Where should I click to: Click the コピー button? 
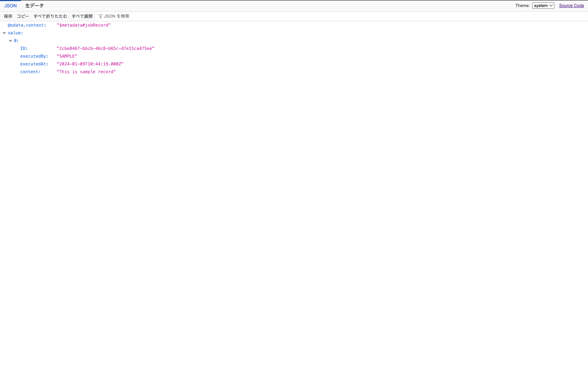coord(23,16)
